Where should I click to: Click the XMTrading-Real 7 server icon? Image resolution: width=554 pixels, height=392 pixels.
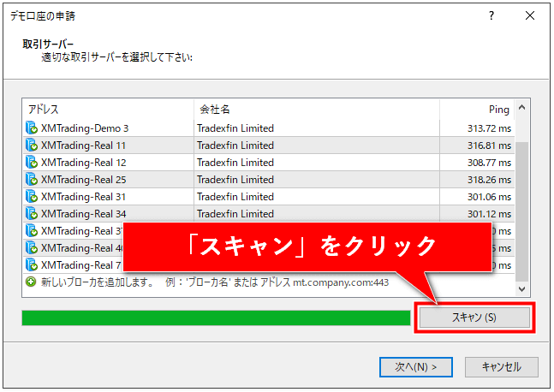pos(32,264)
